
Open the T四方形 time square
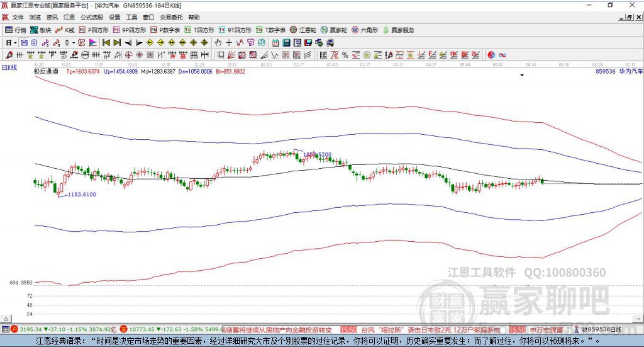tap(199, 30)
